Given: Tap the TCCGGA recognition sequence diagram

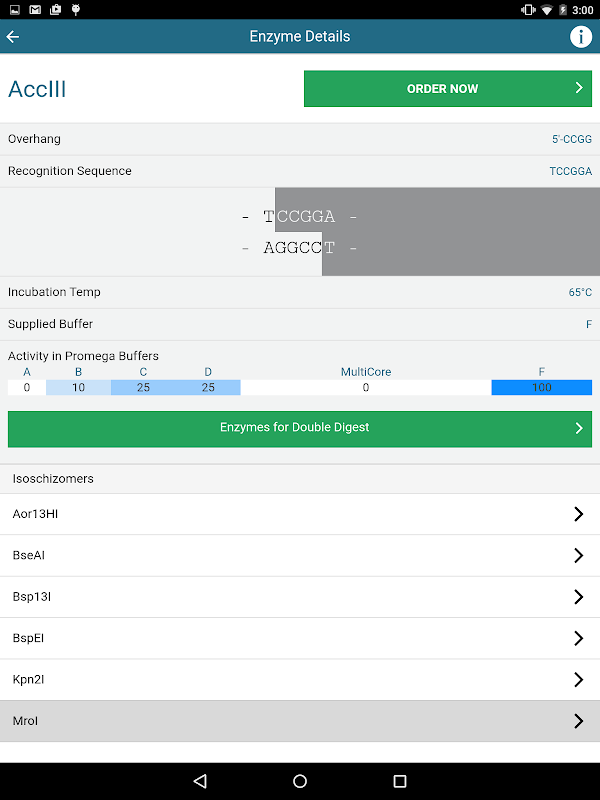Looking at the screenshot, I should tap(300, 232).
